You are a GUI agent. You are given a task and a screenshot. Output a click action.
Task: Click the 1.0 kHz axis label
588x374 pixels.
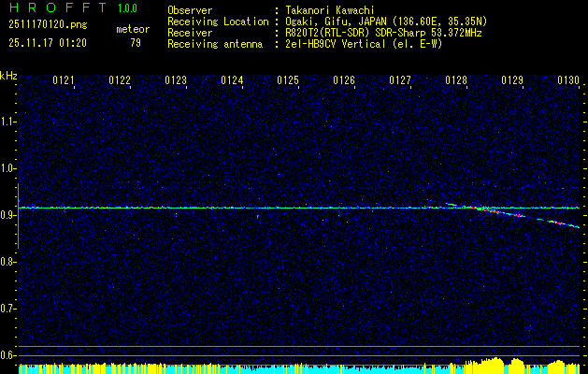[7, 168]
